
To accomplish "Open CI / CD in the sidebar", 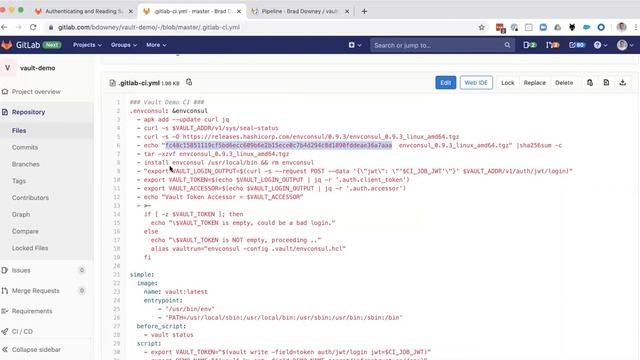I will point(22,331).
